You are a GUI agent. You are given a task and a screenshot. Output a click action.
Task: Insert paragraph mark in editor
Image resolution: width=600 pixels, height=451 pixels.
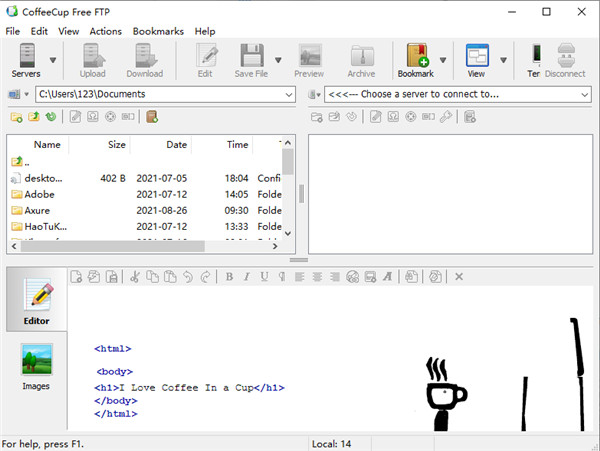pyautogui.click(x=282, y=277)
